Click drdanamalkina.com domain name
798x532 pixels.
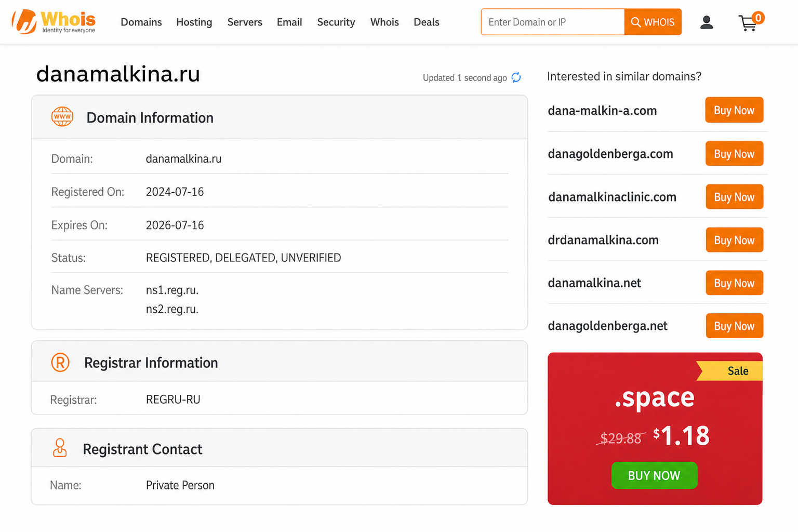coord(603,240)
